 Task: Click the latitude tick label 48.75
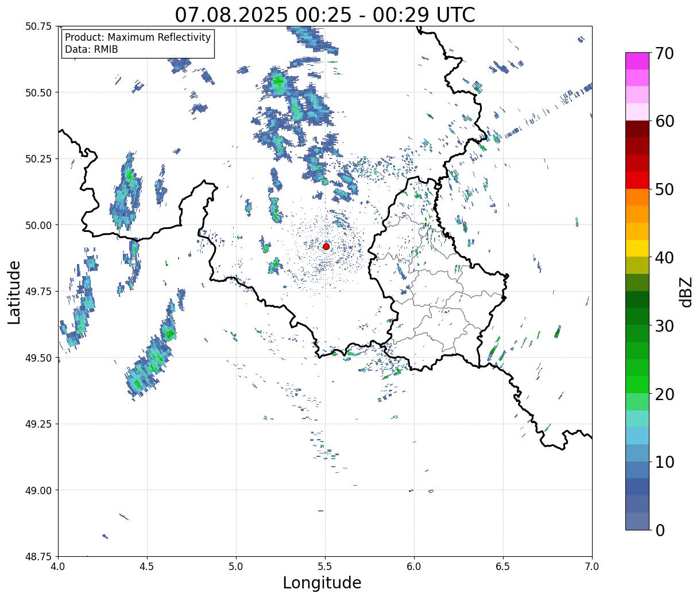coord(38,557)
